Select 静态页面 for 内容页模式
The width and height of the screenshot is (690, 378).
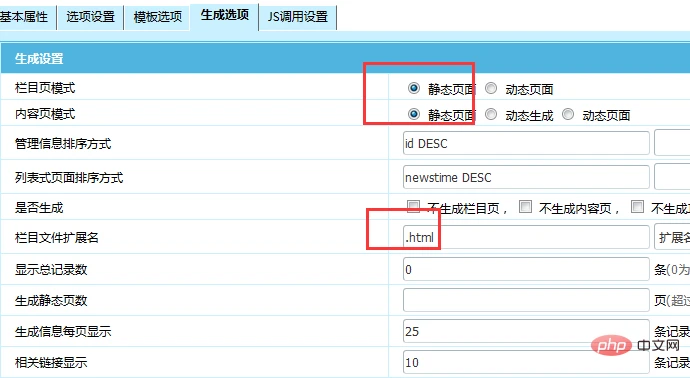[414, 114]
